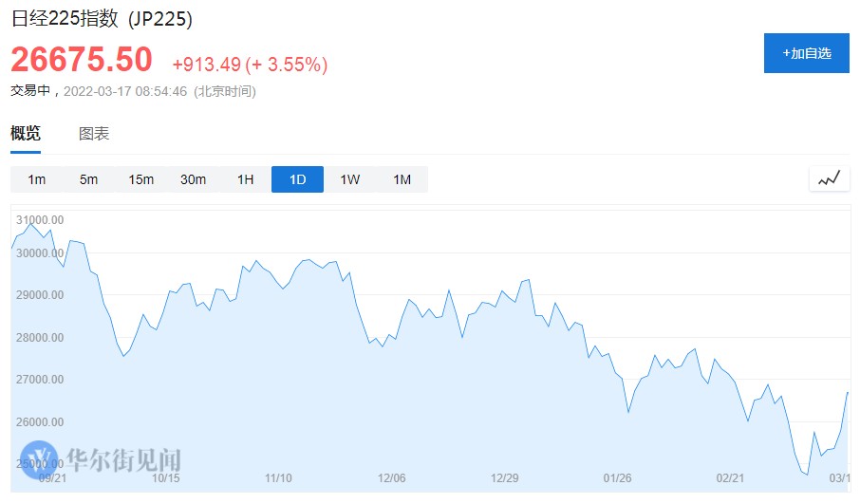
Task: Click the 01/26 date marker on chart
Action: click(x=617, y=477)
